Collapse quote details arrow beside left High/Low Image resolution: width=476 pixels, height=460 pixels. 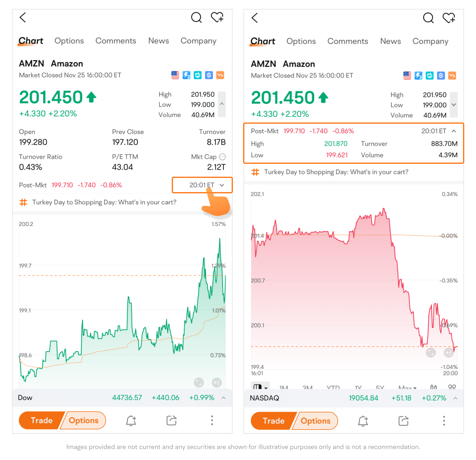222,104
